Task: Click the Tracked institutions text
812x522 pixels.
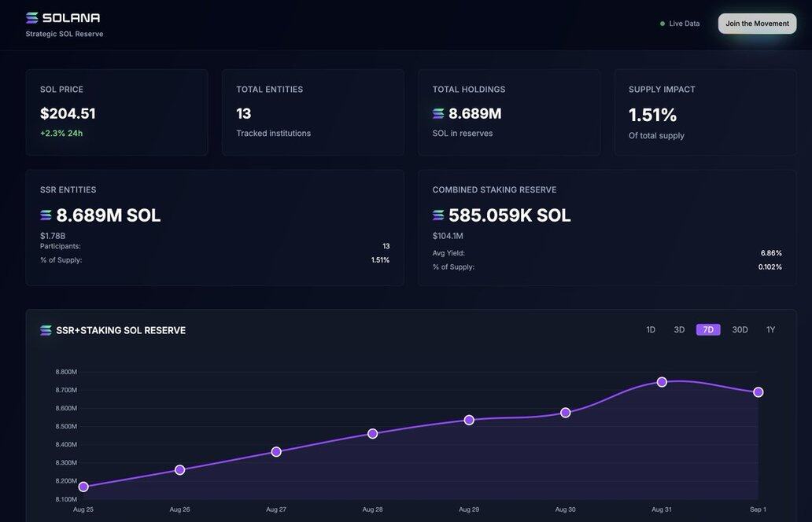Action: (274, 133)
